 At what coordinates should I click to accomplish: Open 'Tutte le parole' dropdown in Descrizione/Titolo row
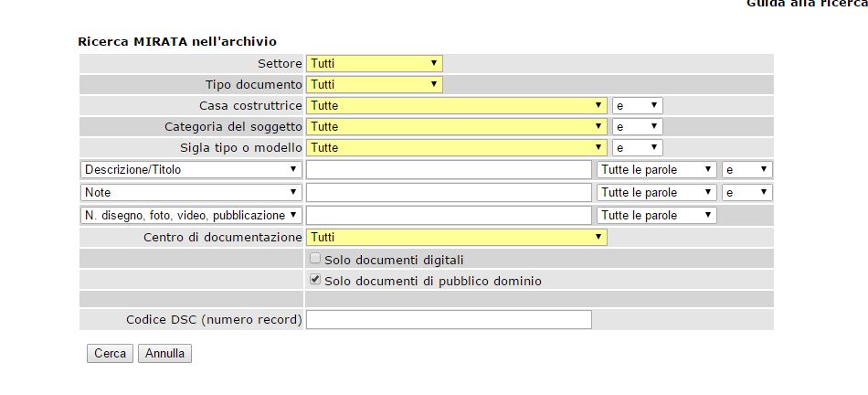tap(657, 170)
